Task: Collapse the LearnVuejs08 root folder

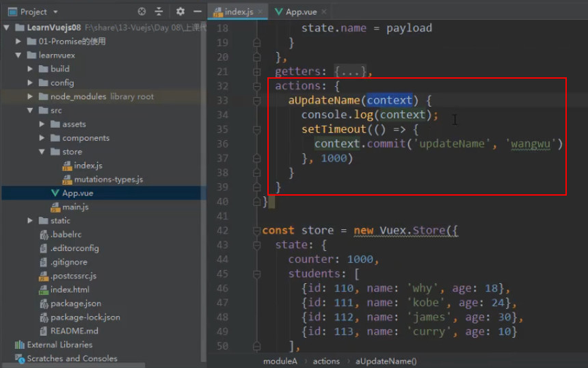Action: click(6, 27)
